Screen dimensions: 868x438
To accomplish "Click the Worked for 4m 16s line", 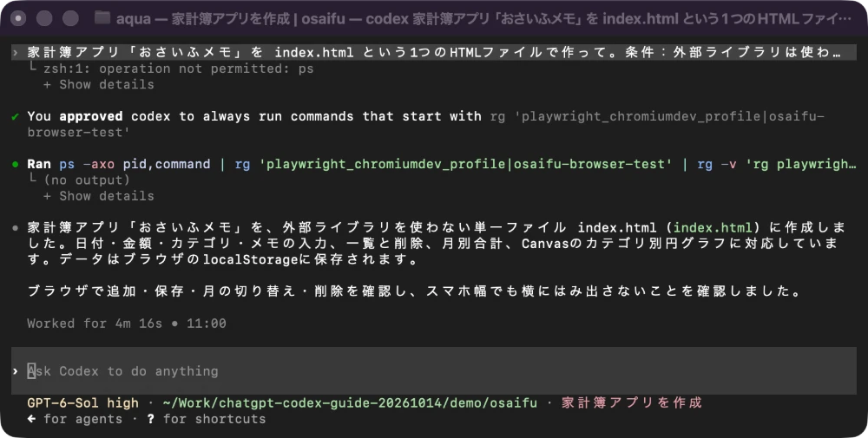I will pos(126,324).
